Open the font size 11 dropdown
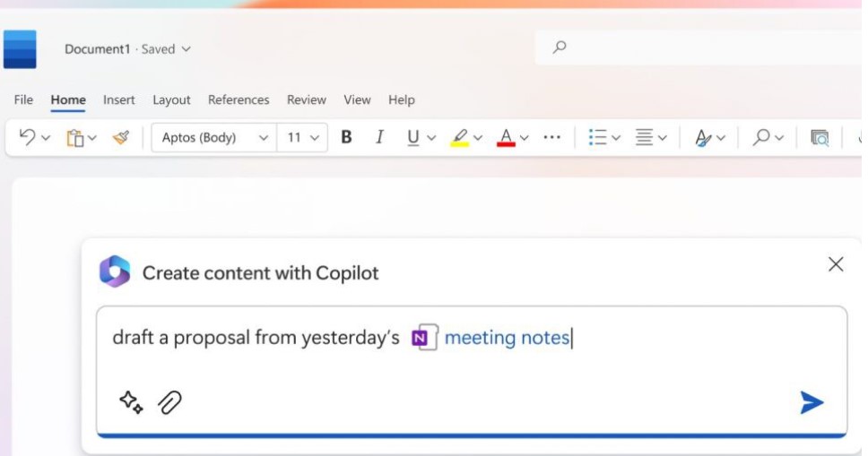Screen dimensions: 868x456 (302, 137)
